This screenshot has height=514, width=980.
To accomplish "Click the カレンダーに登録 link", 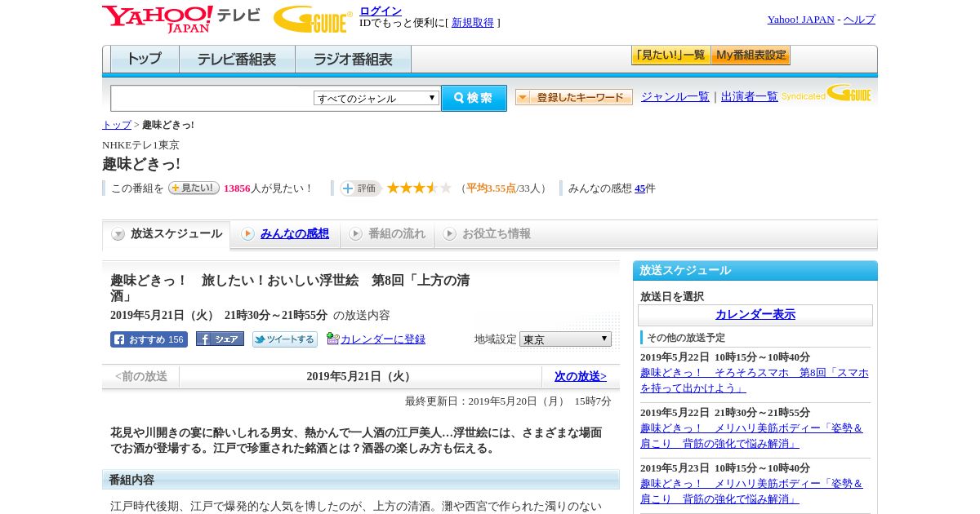I will pyautogui.click(x=383, y=339).
